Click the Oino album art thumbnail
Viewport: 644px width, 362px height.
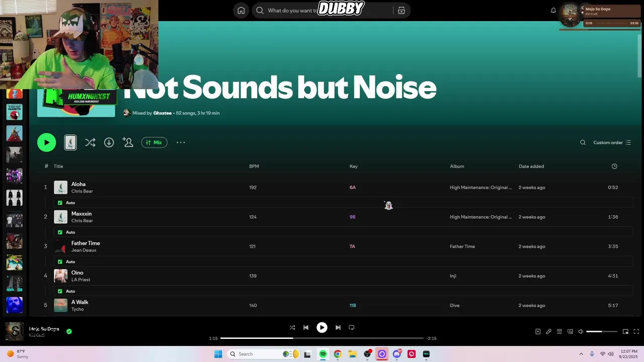60,276
